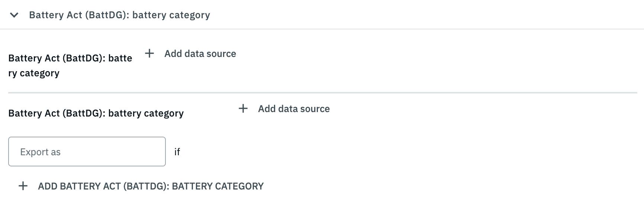Click the plus icon beside the wrapped label
The image size is (644, 207).
pyautogui.click(x=149, y=54)
